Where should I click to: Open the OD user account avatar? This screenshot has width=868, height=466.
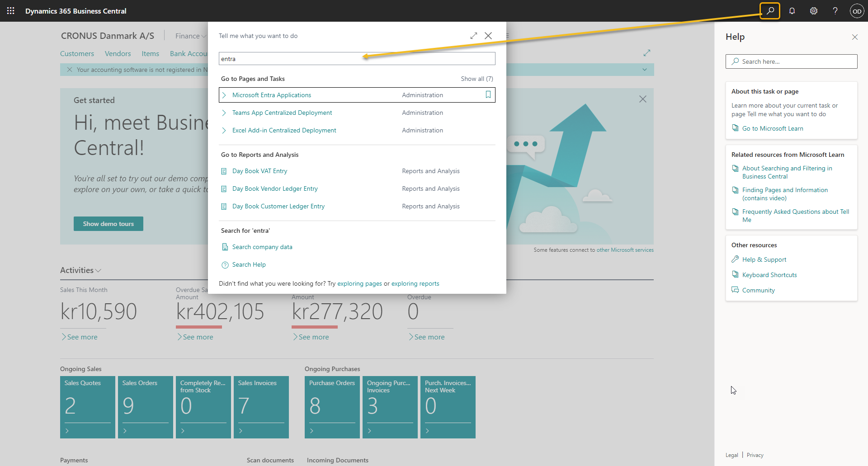857,11
